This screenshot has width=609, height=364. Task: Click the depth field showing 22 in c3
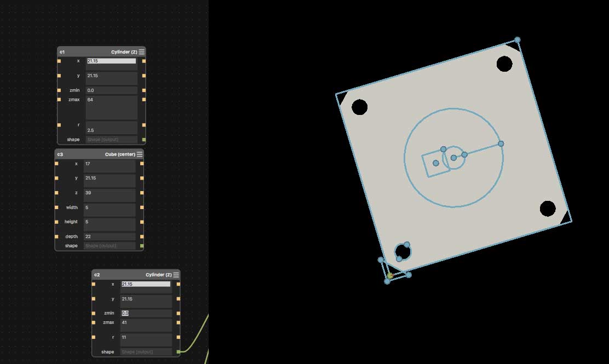point(110,236)
